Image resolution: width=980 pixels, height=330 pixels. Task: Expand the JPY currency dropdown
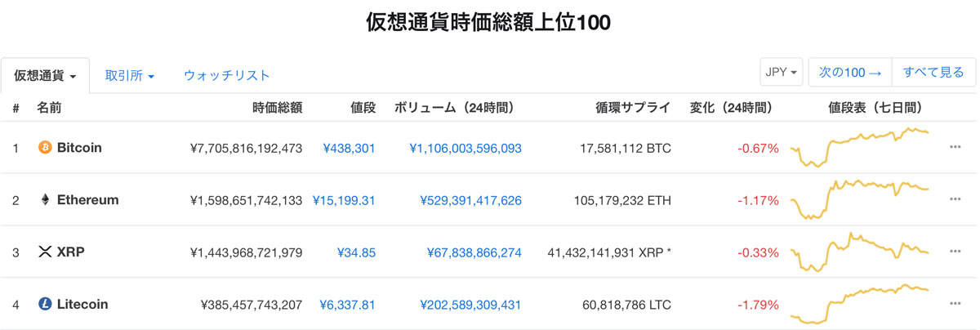pyautogui.click(x=782, y=72)
